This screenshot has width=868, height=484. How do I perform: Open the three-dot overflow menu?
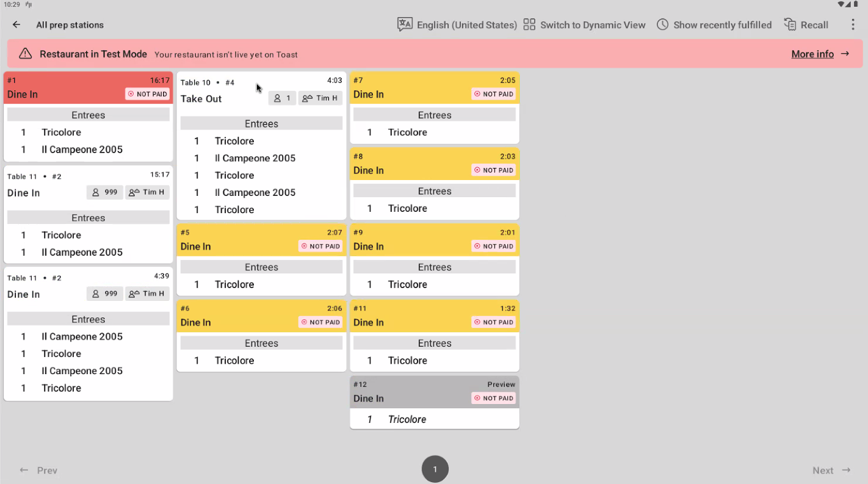[x=853, y=24]
